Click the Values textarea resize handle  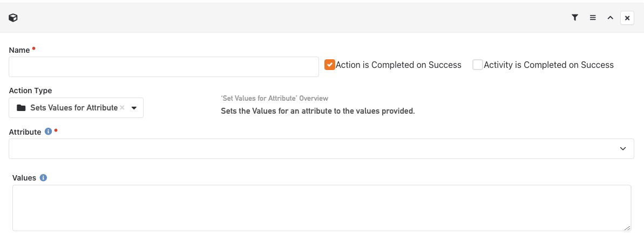[x=627, y=227]
